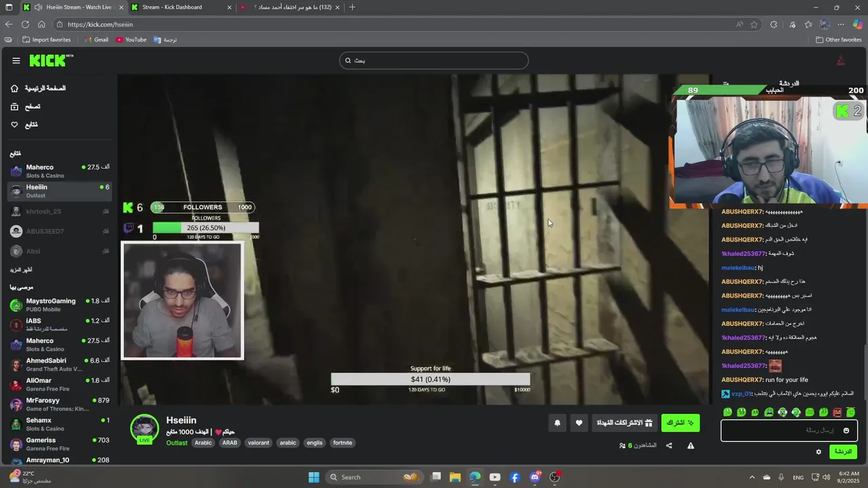Screen dimensions: 868x488
Task: Click the taskbar Search box
Action: 374,477
